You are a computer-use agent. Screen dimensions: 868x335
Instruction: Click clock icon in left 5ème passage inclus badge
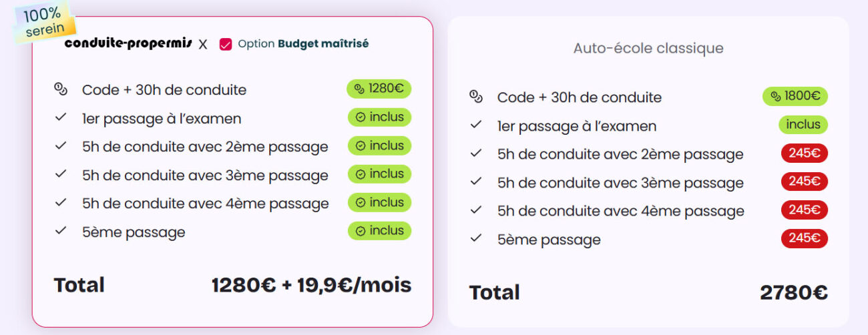[361, 231]
